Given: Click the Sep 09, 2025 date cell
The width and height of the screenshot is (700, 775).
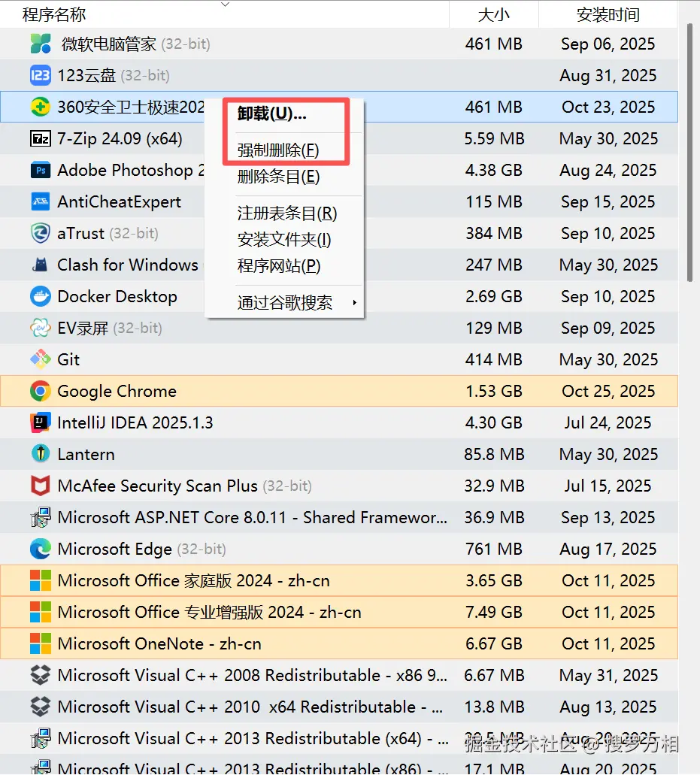Looking at the screenshot, I should (x=608, y=328).
